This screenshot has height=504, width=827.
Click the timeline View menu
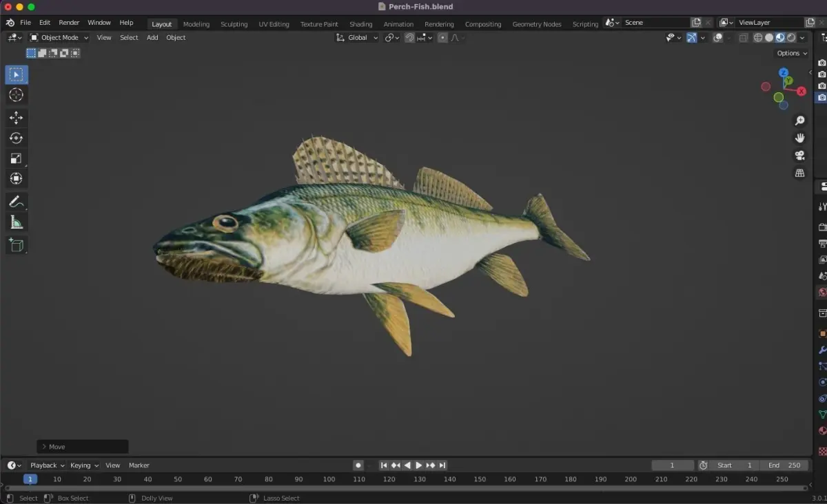point(112,465)
